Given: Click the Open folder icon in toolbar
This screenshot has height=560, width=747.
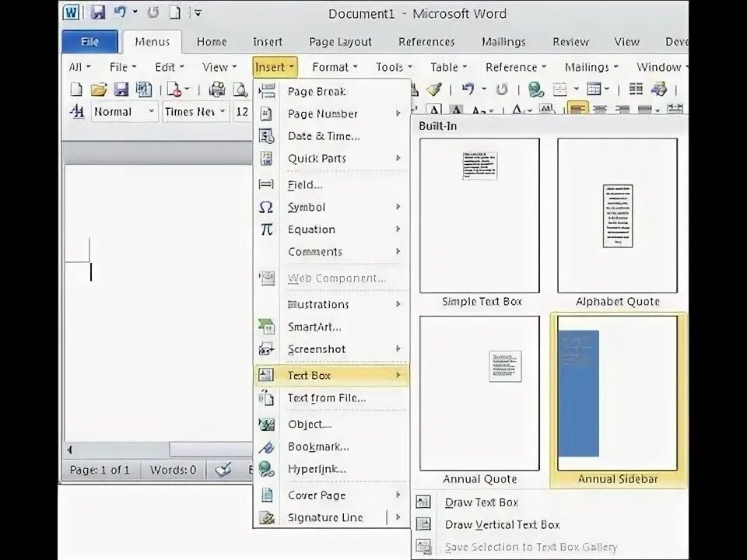Looking at the screenshot, I should (98, 89).
